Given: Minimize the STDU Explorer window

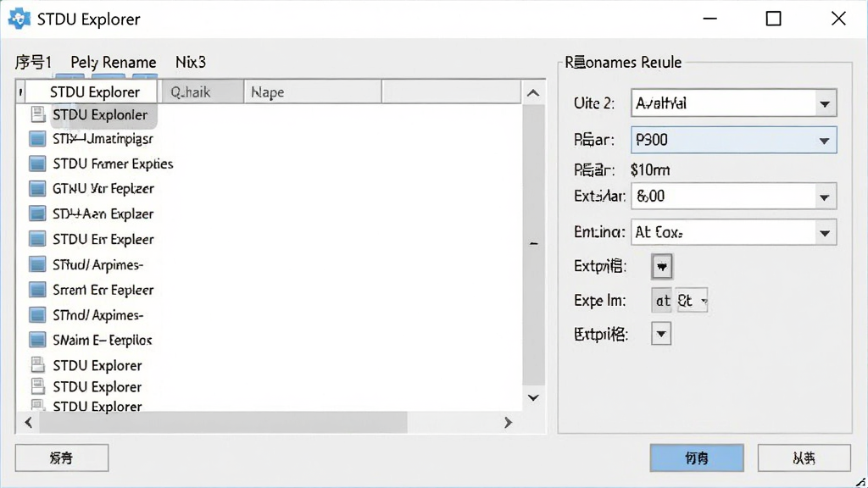Looking at the screenshot, I should point(710,19).
